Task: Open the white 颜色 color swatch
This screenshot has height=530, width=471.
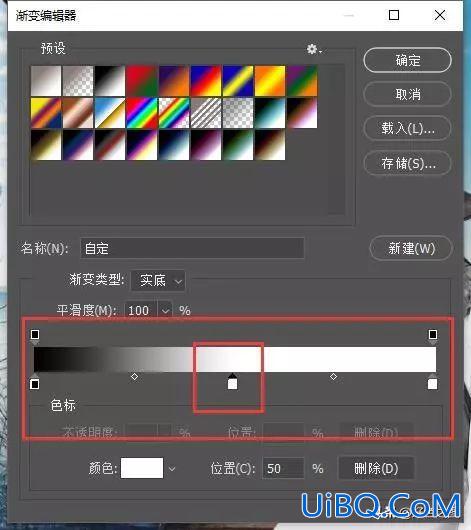Action: pos(142,468)
